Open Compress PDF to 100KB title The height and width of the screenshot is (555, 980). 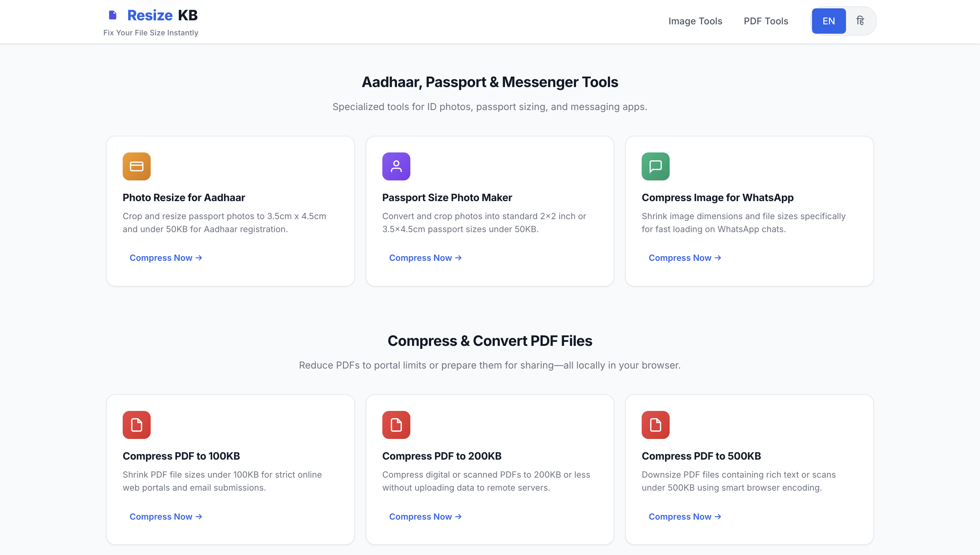pyautogui.click(x=181, y=456)
